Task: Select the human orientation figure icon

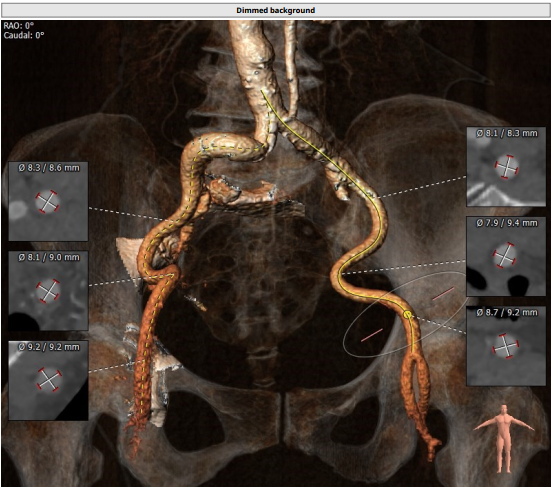Action: pyautogui.click(x=504, y=438)
